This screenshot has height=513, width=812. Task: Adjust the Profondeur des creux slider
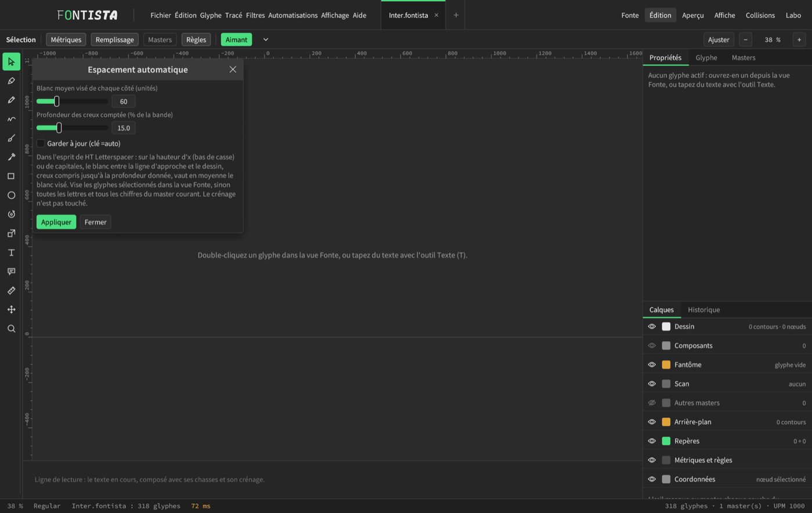(x=72, y=128)
